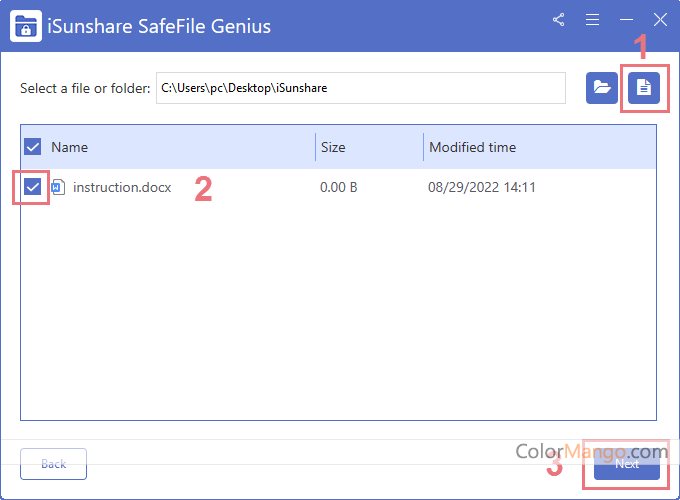The width and height of the screenshot is (680, 500).
Task: Close the SafeFile Genius window
Action: (660, 20)
